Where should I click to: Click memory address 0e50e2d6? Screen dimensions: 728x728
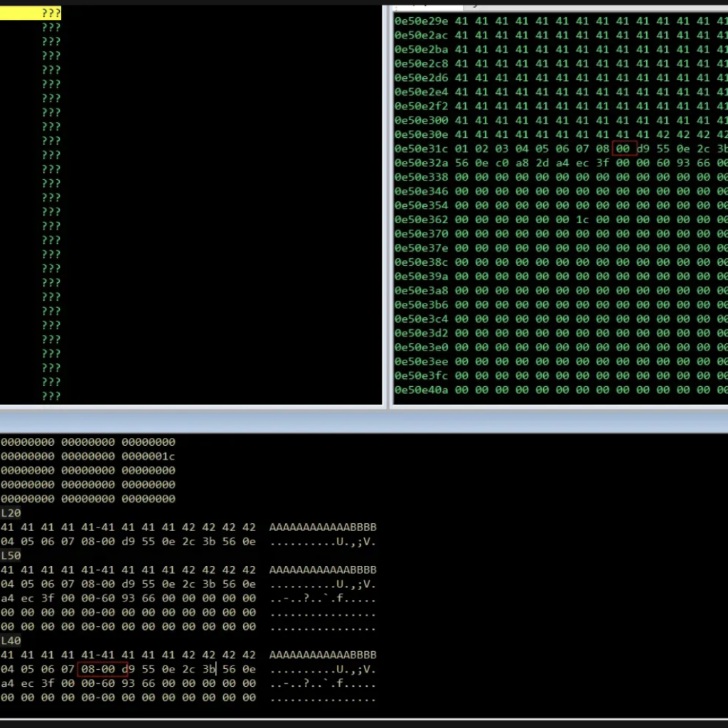coord(421,77)
